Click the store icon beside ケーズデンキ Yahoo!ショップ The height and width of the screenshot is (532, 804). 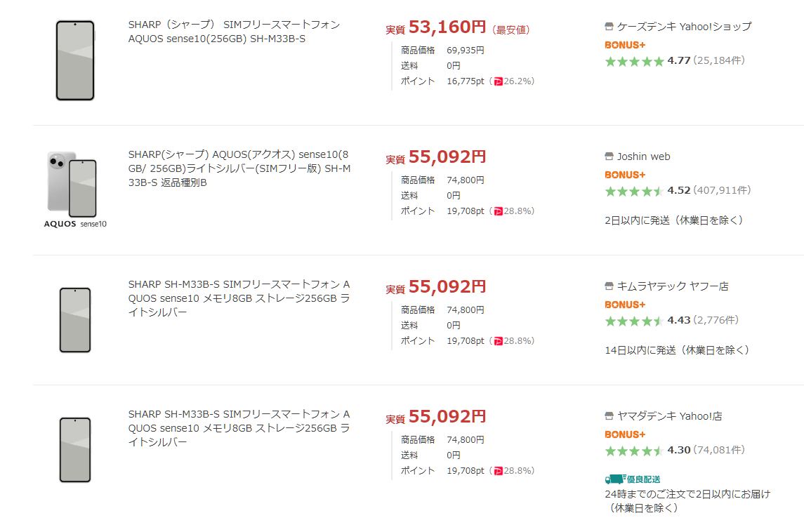point(609,27)
